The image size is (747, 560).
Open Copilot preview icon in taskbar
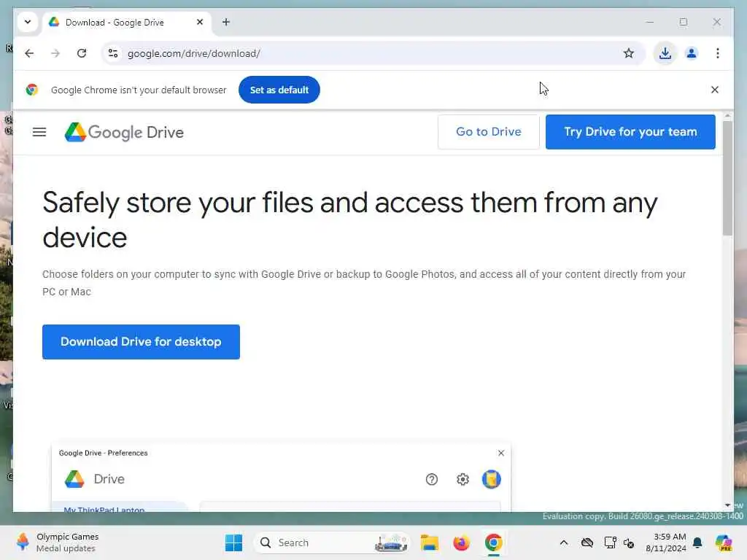pos(723,542)
